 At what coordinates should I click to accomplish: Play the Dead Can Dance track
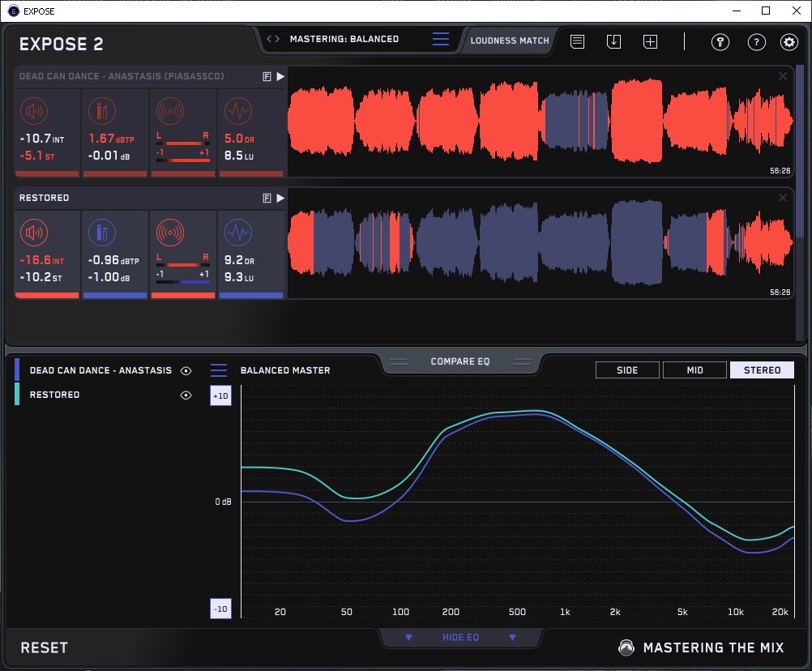pyautogui.click(x=280, y=77)
